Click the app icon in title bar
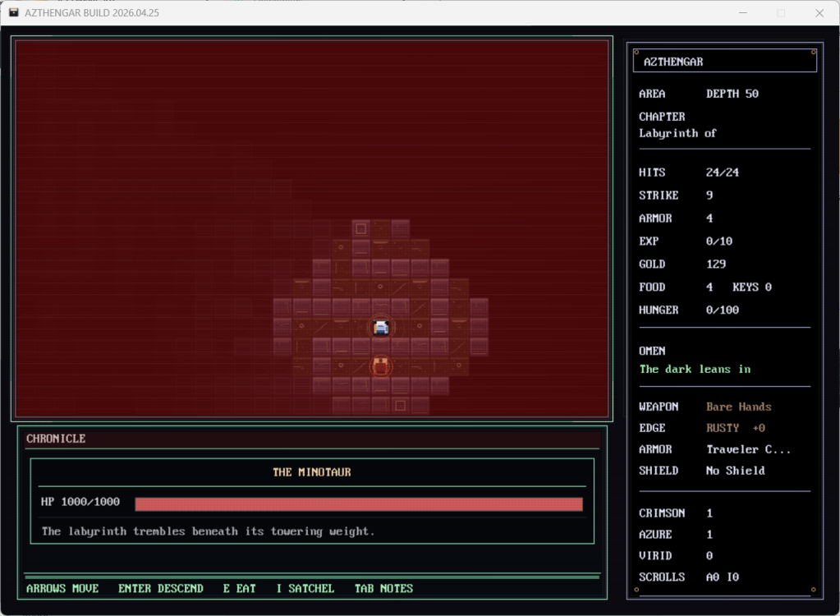This screenshot has width=840, height=616. pyautogui.click(x=14, y=13)
